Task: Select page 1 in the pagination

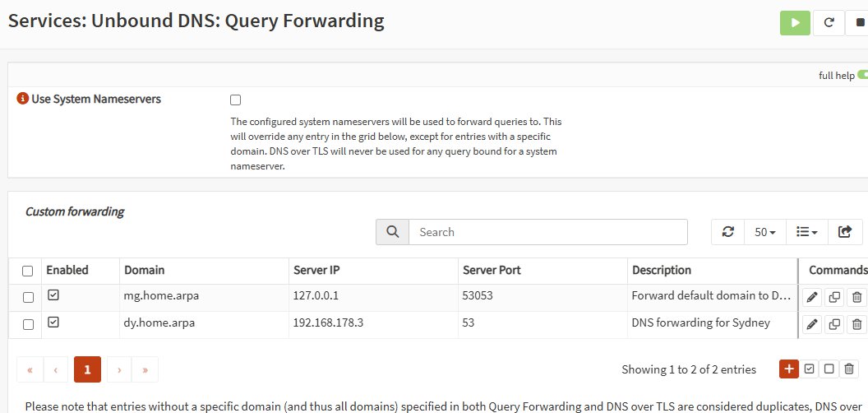Action: coord(87,369)
